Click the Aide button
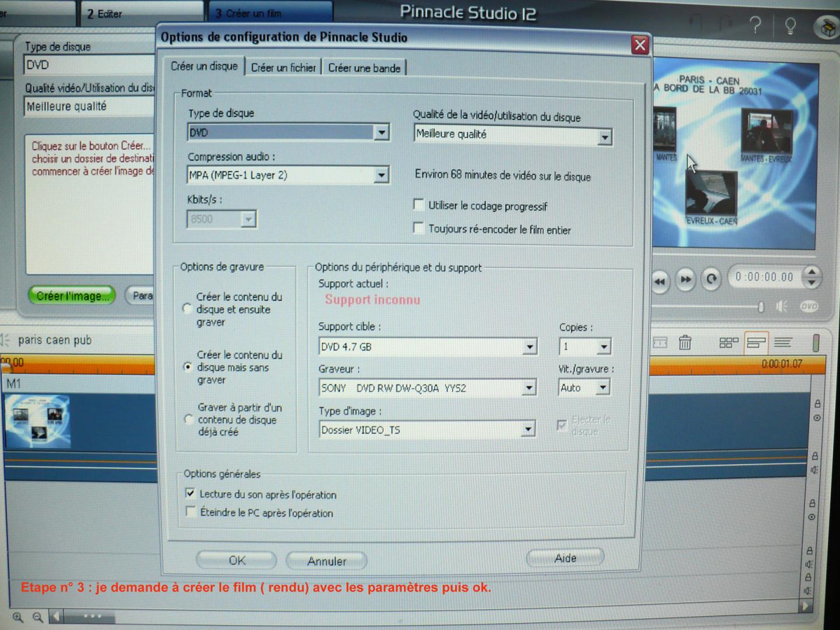 [565, 558]
